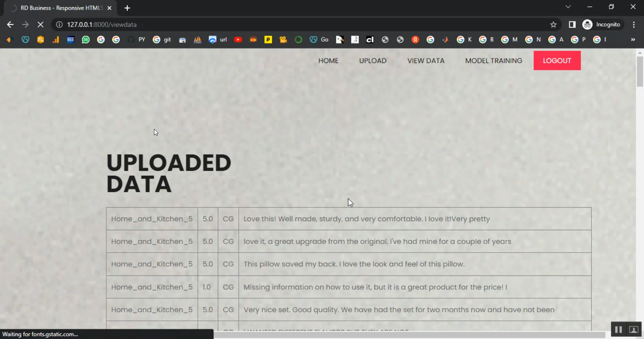The height and width of the screenshot is (339, 644).
Task: Pause the recording with the pause button
Action: tap(618, 329)
